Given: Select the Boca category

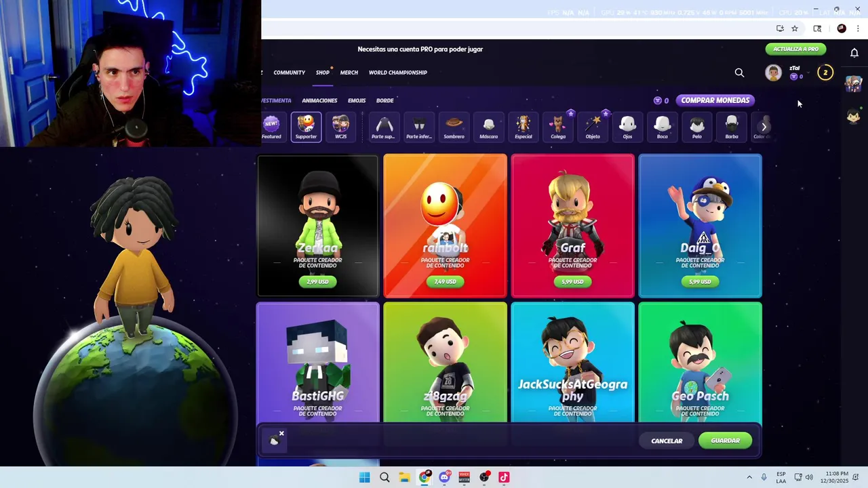Looking at the screenshot, I should click(x=663, y=127).
